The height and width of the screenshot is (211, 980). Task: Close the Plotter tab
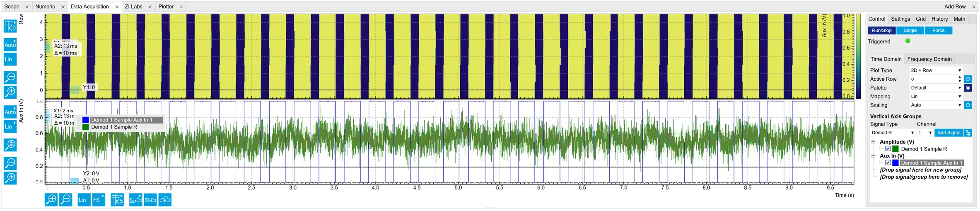click(x=181, y=7)
